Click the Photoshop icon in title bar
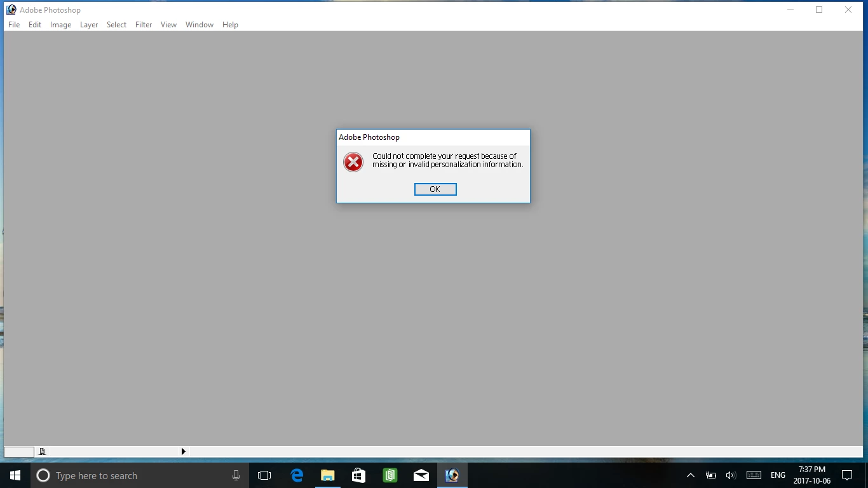Screen dimensions: 868x488 [x=11, y=10]
